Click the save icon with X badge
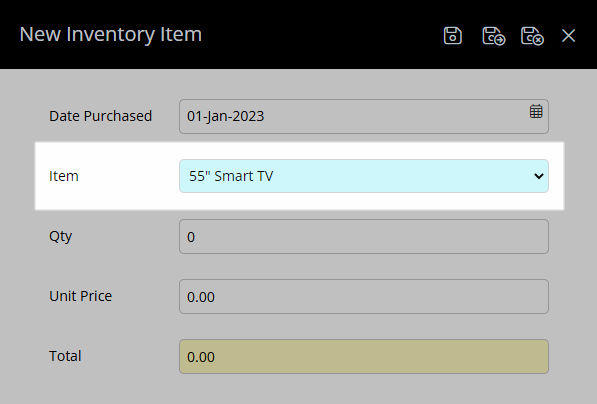Screen dimensions: 597x404 [532, 36]
